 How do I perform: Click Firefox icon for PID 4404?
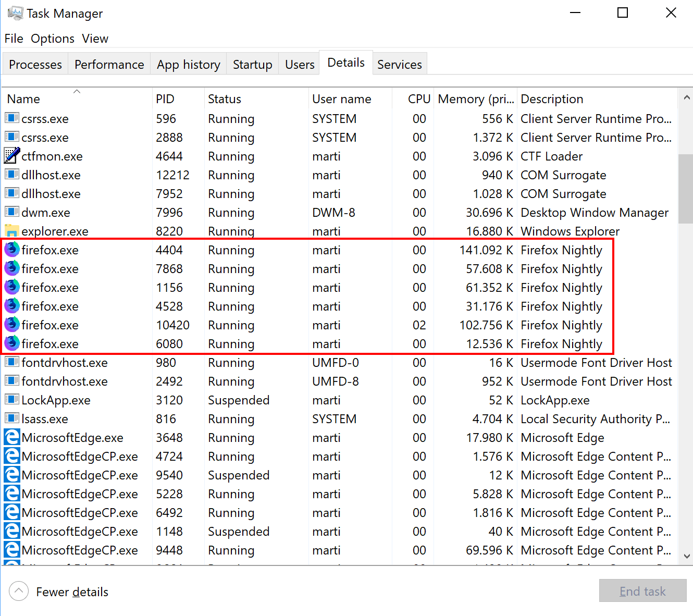11,250
